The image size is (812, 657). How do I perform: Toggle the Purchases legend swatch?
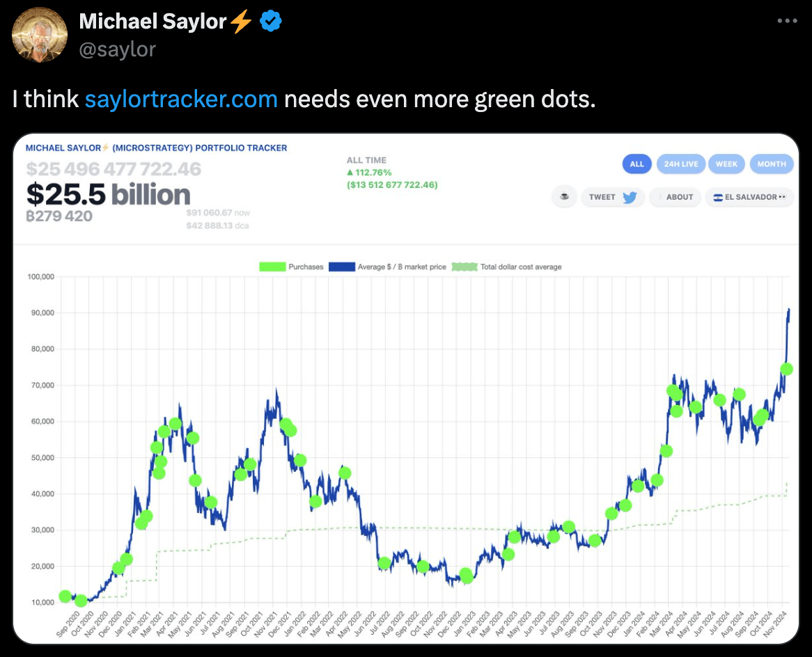pos(272,267)
